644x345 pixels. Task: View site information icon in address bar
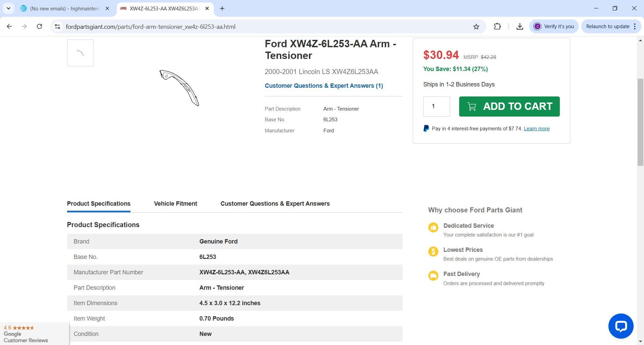[57, 26]
